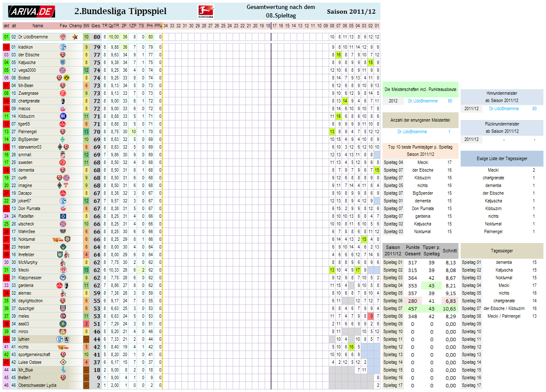
Task: Click 'Gesamtwertung nach dem 08.Spieltag' heading
Action: click(x=281, y=12)
